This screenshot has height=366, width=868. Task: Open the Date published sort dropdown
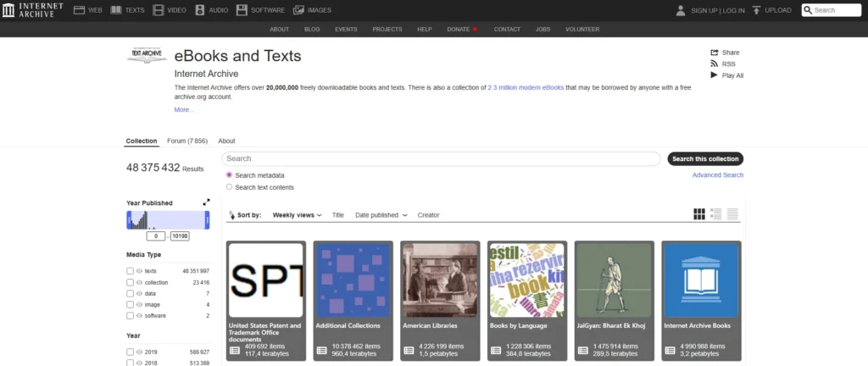(381, 215)
